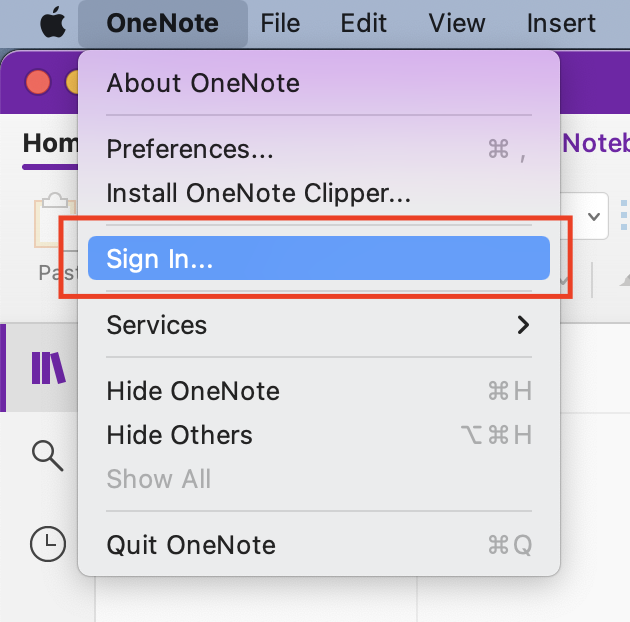Screen dimensions: 630x622
Task: Quit OneNote from the menu
Action: click(x=191, y=545)
